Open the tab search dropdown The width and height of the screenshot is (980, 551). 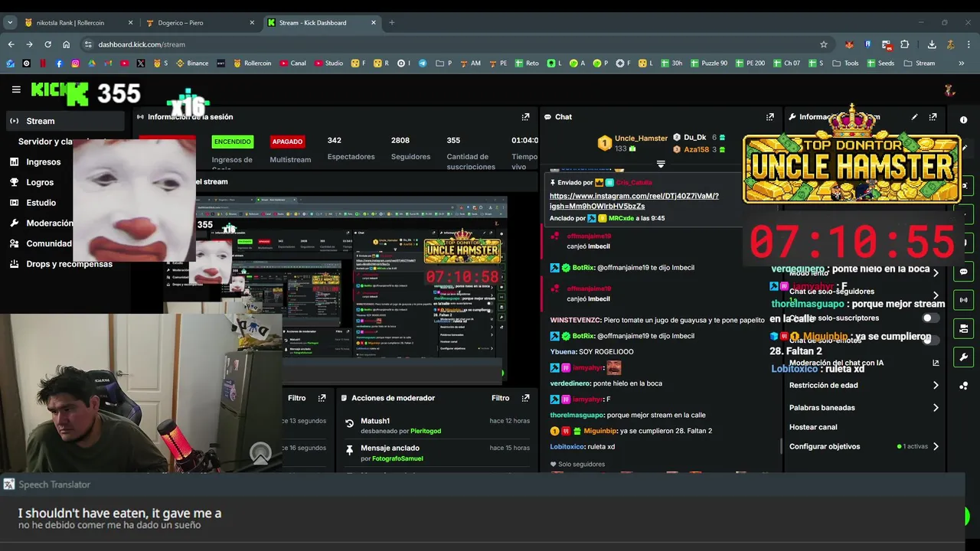coord(11,22)
